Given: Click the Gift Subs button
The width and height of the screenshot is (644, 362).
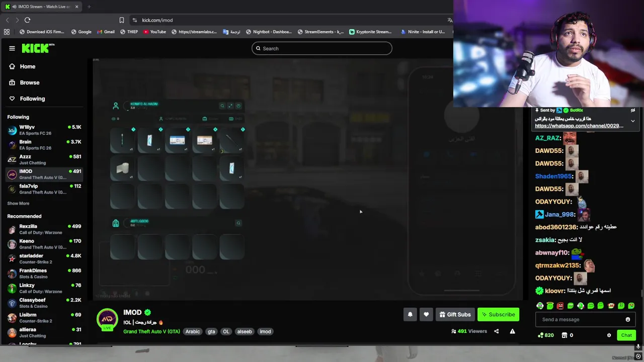Looking at the screenshot, I should click(x=455, y=314).
